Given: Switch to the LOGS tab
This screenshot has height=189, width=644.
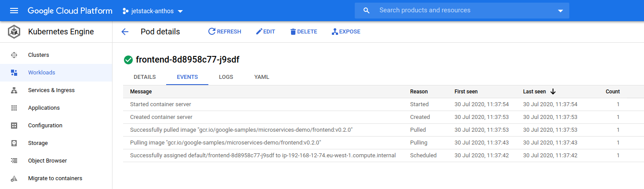Looking at the screenshot, I should [x=226, y=77].
